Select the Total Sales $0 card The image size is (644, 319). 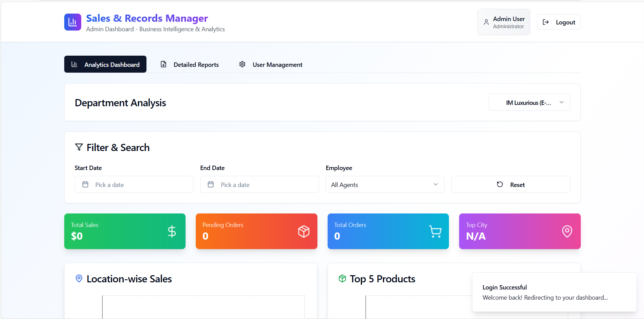(125, 231)
